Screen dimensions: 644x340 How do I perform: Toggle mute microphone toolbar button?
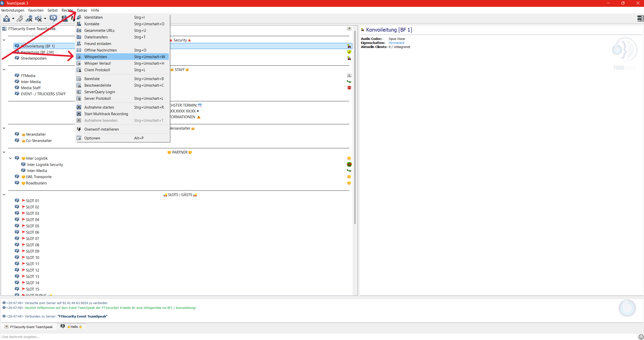coord(29,18)
